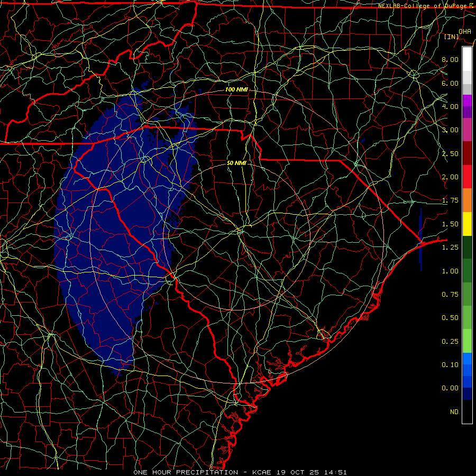Image resolution: width=476 pixels, height=476 pixels.
Task: Click the 'ND' no-data label
Action: (454, 412)
